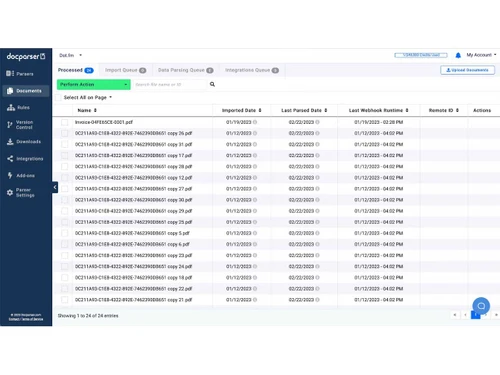The height and width of the screenshot is (375, 500).
Task: Open Integrations in the sidebar
Action: 25,159
